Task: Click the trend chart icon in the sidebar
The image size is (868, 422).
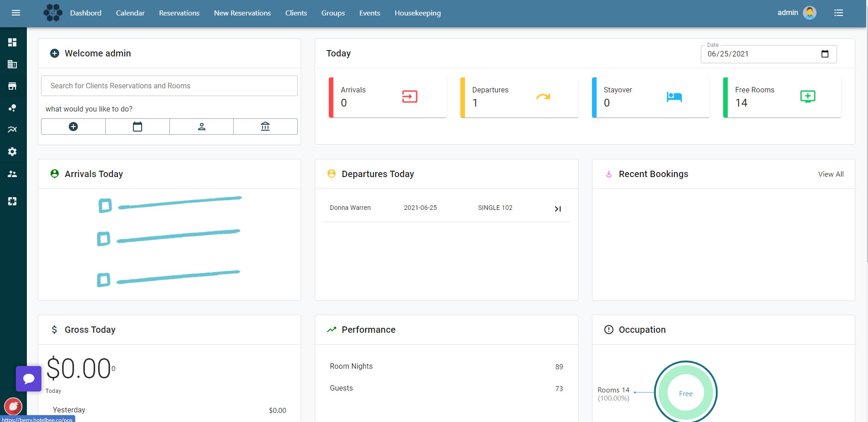Action: click(x=12, y=129)
